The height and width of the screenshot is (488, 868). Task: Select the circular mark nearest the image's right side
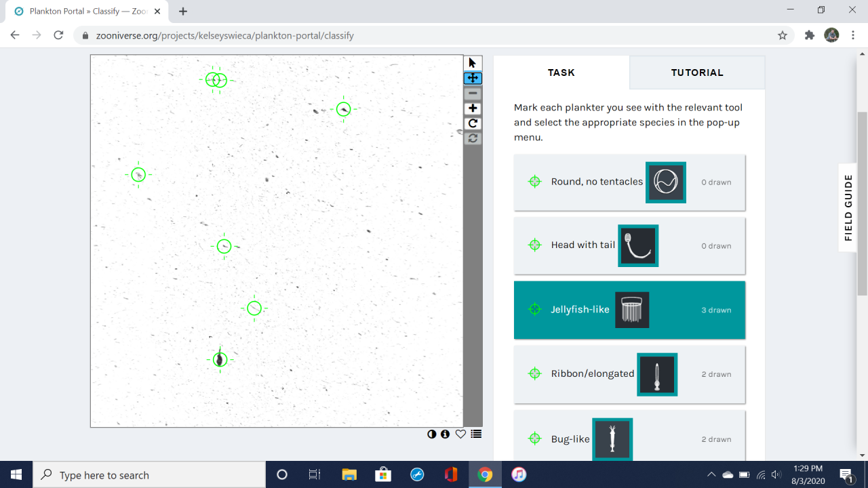coord(344,109)
